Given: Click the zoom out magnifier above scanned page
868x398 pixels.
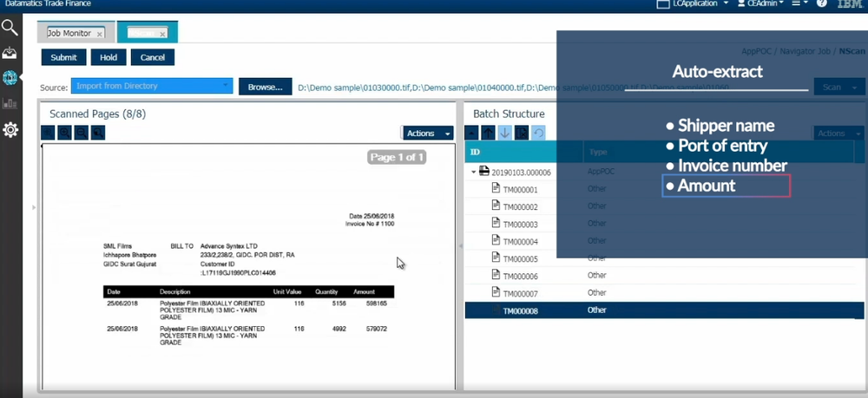Looking at the screenshot, I should coord(82,133).
